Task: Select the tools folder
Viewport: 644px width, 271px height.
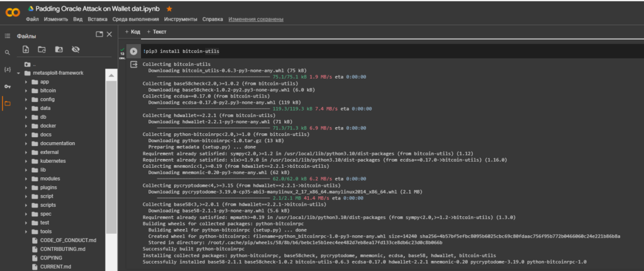Action: pos(46,231)
